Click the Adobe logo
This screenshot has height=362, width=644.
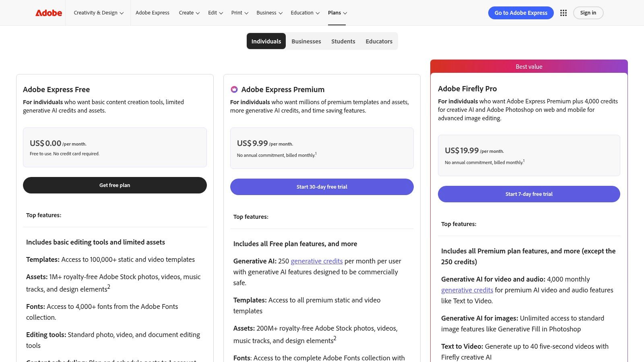point(48,12)
